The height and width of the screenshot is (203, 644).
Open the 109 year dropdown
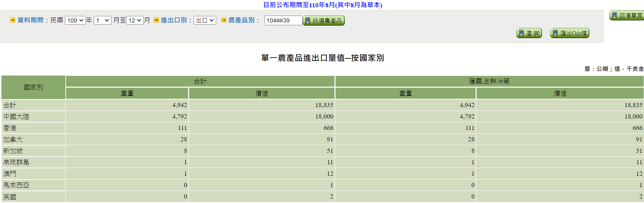point(75,20)
